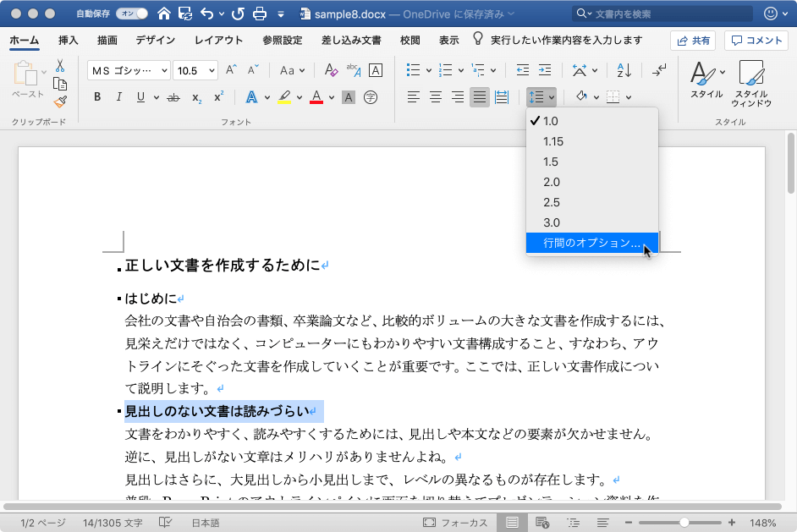Toggle Center paragraph alignment

(x=436, y=97)
